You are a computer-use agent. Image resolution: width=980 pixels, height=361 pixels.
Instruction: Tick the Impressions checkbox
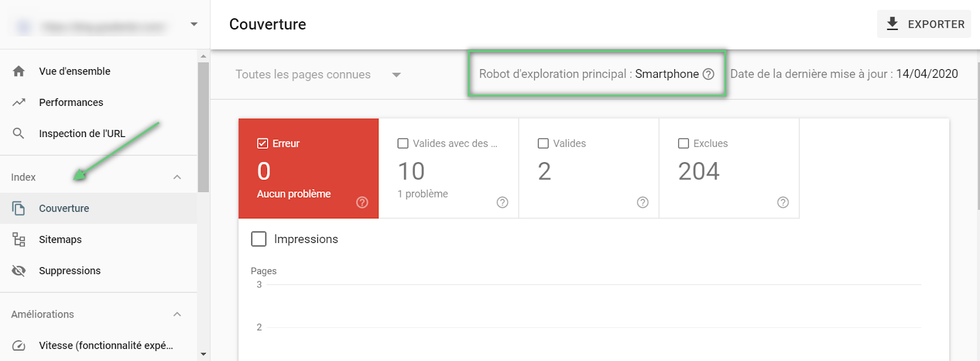259,239
